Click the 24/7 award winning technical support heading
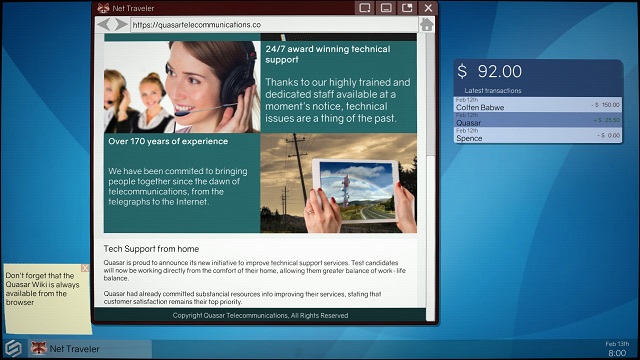 328,54
